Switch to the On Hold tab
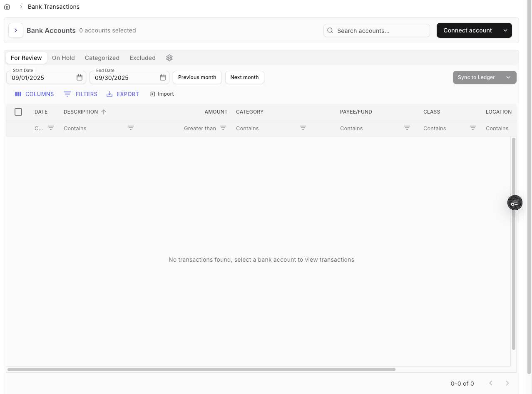The height and width of the screenshot is (394, 532). tap(63, 58)
